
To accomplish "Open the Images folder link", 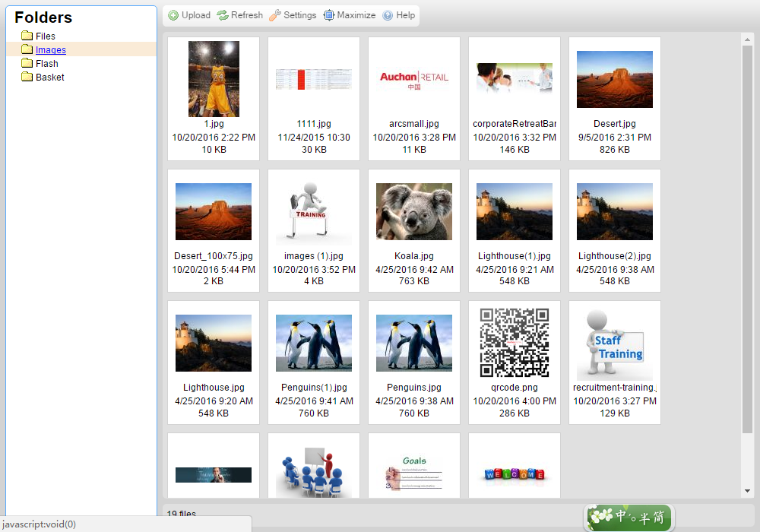I will (x=50, y=49).
